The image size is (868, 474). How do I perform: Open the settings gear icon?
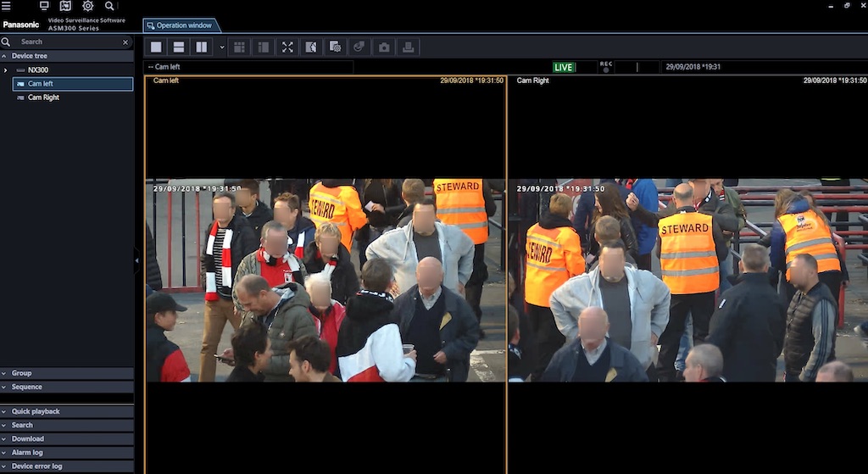(x=87, y=6)
